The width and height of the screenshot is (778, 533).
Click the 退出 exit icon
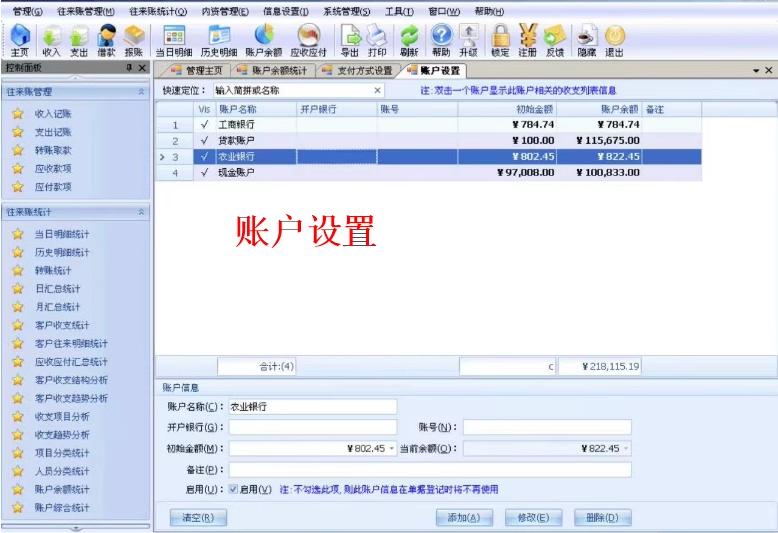point(614,41)
